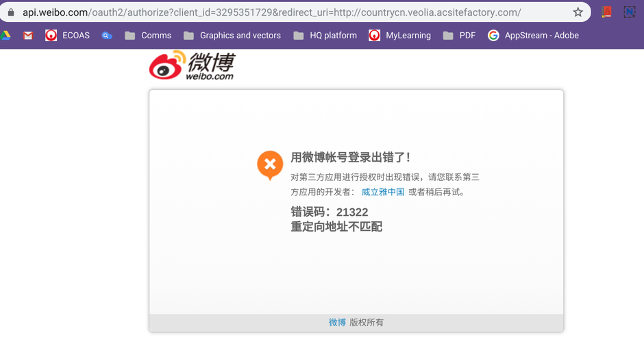The image size is (644, 359).
Task: Click the URL in the address bar
Action: click(271, 12)
